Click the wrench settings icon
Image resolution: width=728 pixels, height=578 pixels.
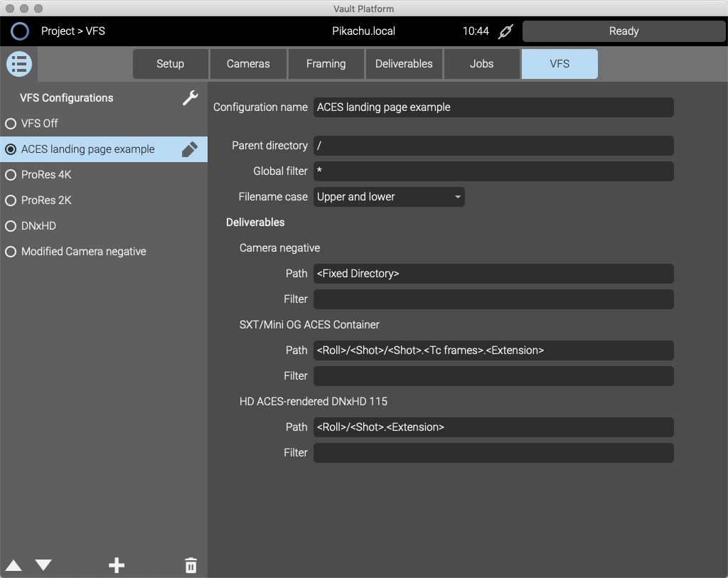[x=190, y=98]
